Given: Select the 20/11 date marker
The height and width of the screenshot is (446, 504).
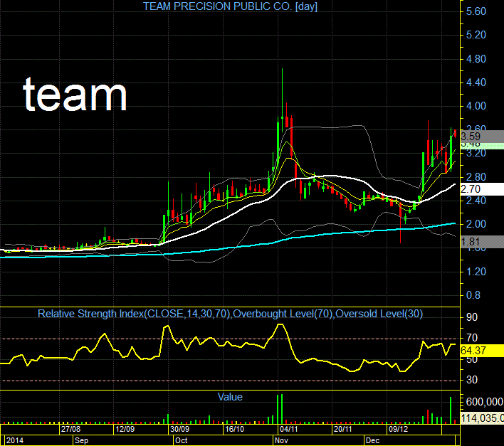Looking at the screenshot, I should [x=343, y=429].
